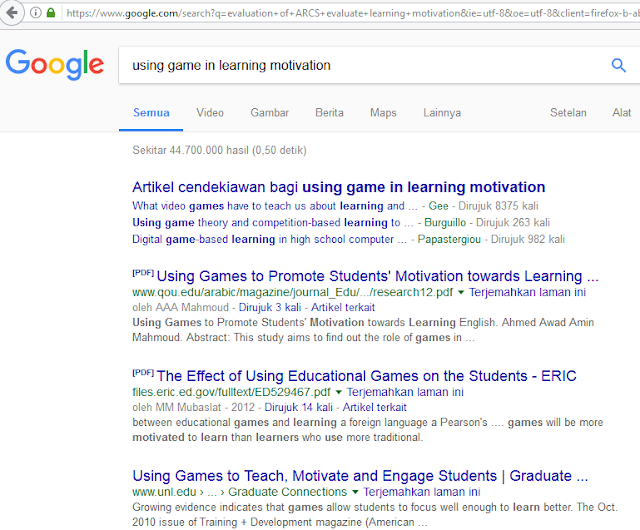Switch to the Gambar tab
This screenshot has width=640, height=530.
click(x=269, y=113)
